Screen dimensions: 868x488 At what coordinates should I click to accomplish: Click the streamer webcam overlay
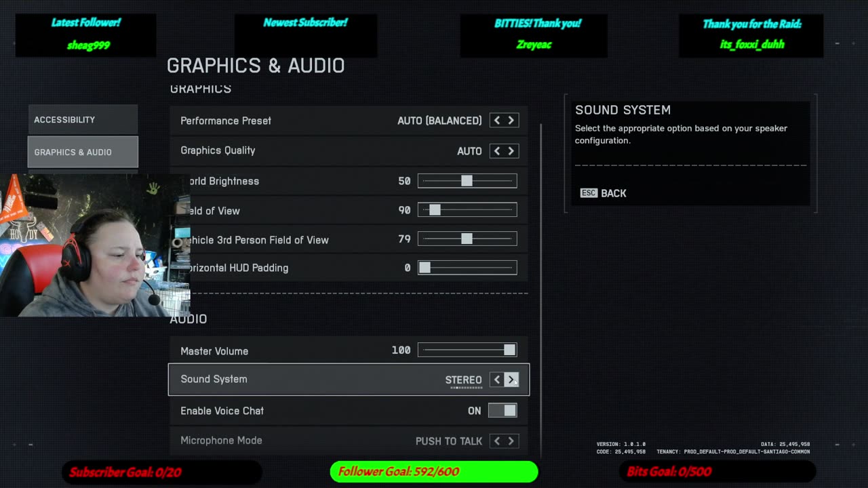[95, 245]
